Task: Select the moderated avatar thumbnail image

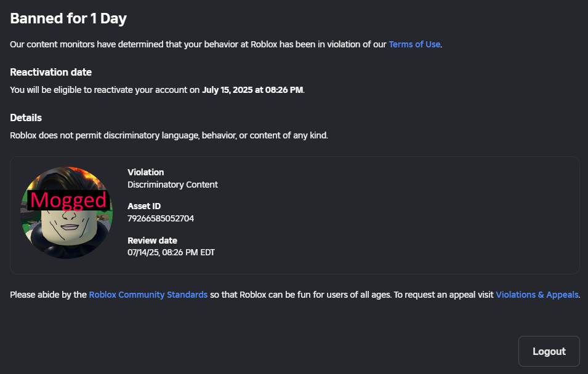Action: [x=66, y=213]
